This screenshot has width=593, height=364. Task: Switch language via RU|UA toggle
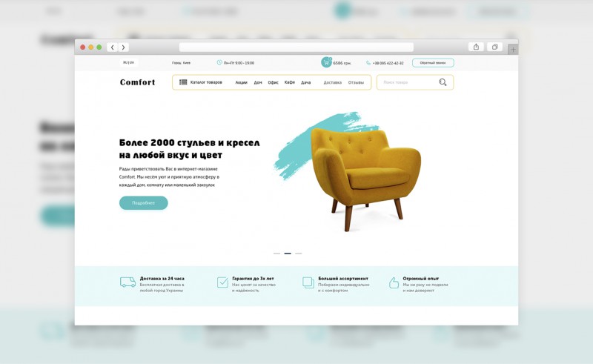click(x=128, y=62)
